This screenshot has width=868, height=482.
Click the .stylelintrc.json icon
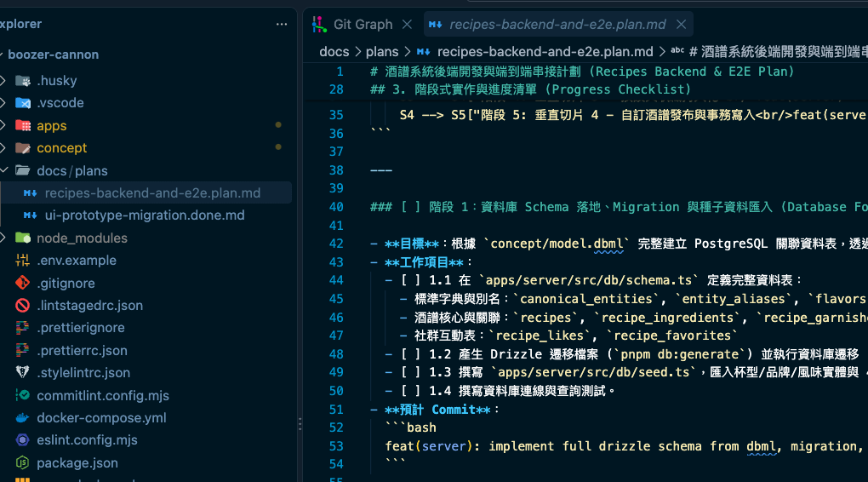23,373
